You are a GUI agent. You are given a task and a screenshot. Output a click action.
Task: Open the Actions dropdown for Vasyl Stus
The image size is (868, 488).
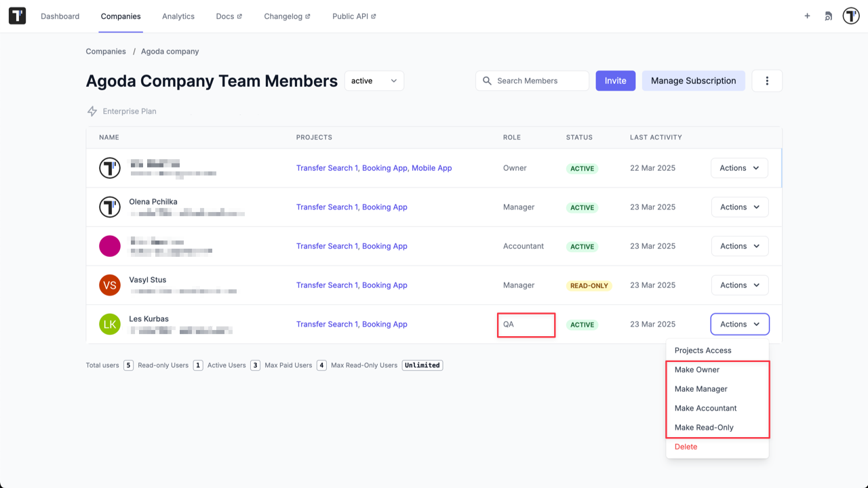[x=739, y=285]
